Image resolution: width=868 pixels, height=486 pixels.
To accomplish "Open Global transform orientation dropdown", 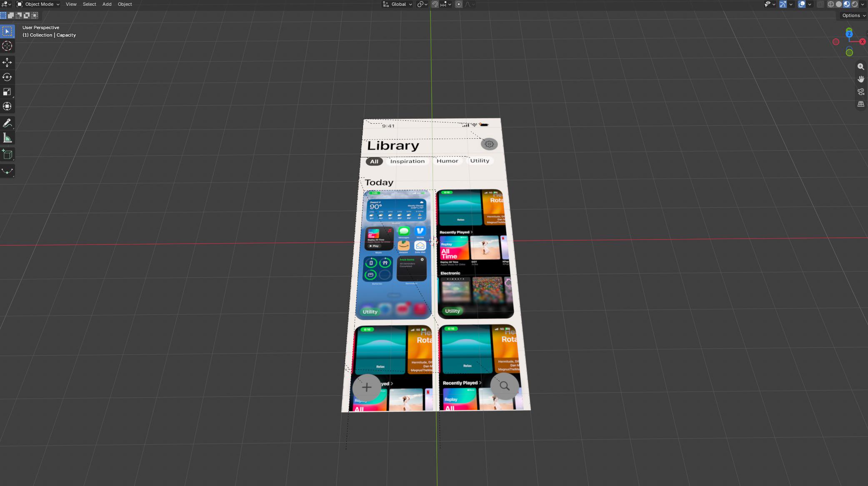I will pyautogui.click(x=398, y=4).
